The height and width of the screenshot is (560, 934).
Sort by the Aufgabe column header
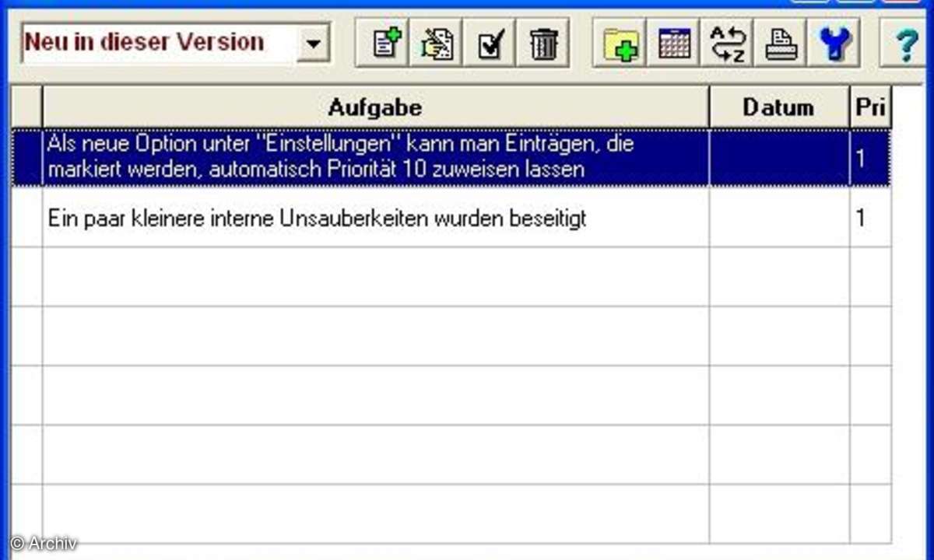[x=375, y=107]
